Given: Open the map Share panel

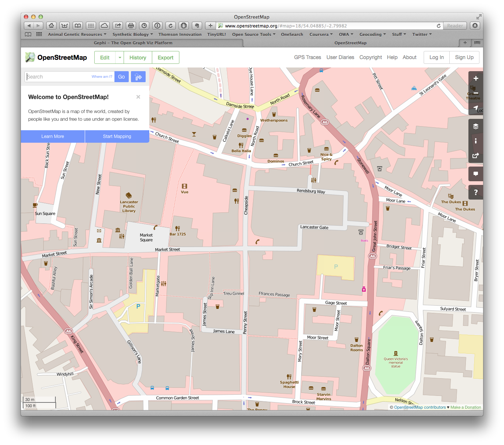Looking at the screenshot, I should click(x=476, y=156).
